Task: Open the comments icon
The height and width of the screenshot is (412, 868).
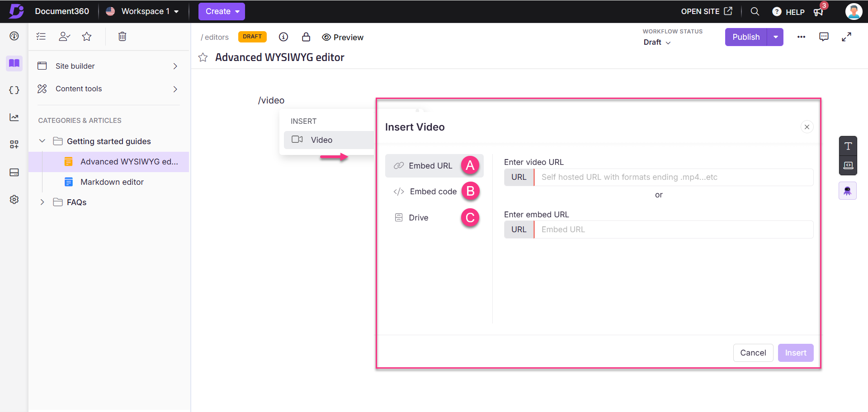Action: tap(824, 37)
